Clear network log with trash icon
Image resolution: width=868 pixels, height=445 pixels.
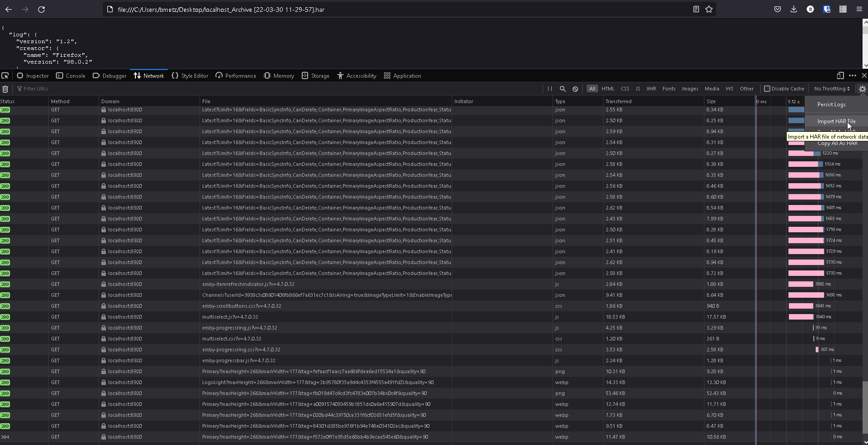pyautogui.click(x=5, y=89)
